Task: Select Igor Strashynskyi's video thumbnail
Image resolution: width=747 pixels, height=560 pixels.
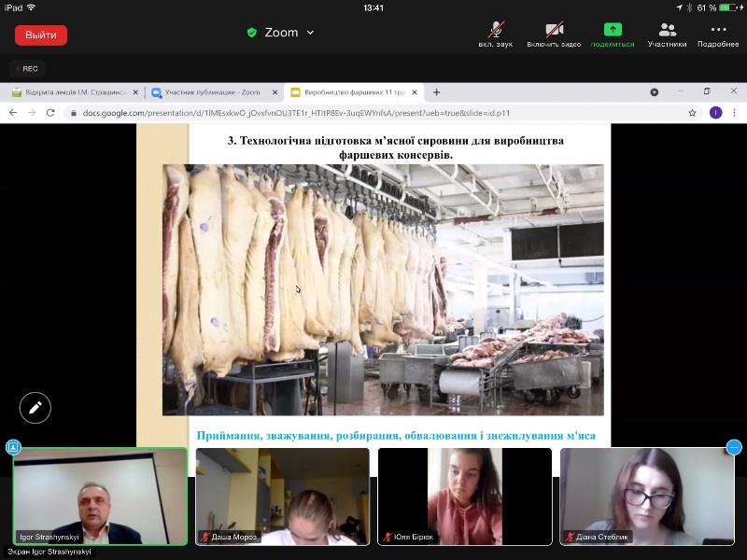Action: pos(100,496)
